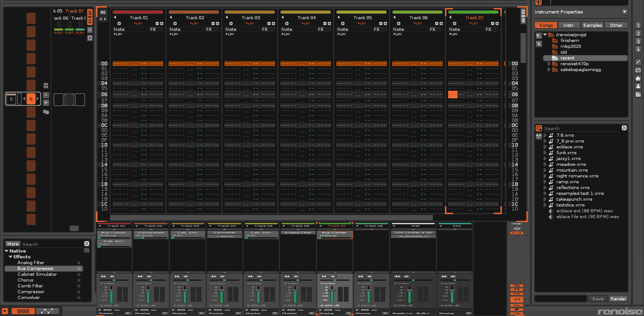
Task: Switch to the Instr. tab
Action: point(569,25)
